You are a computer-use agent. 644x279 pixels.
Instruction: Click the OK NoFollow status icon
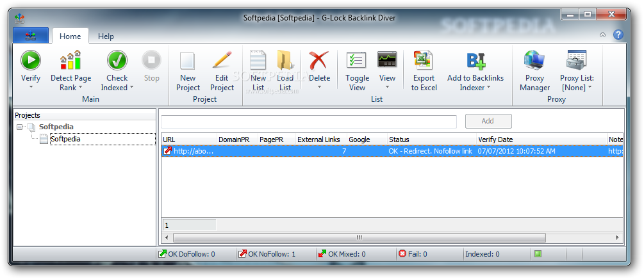(x=242, y=254)
